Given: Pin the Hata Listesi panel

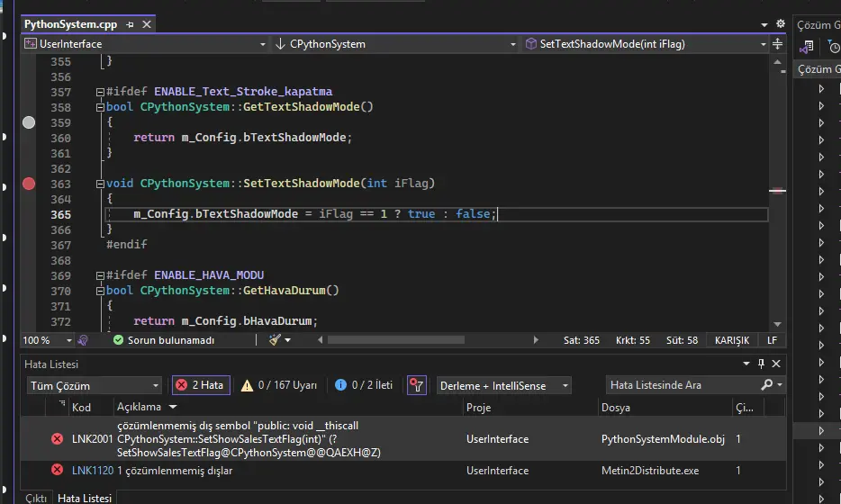Looking at the screenshot, I should (x=761, y=364).
